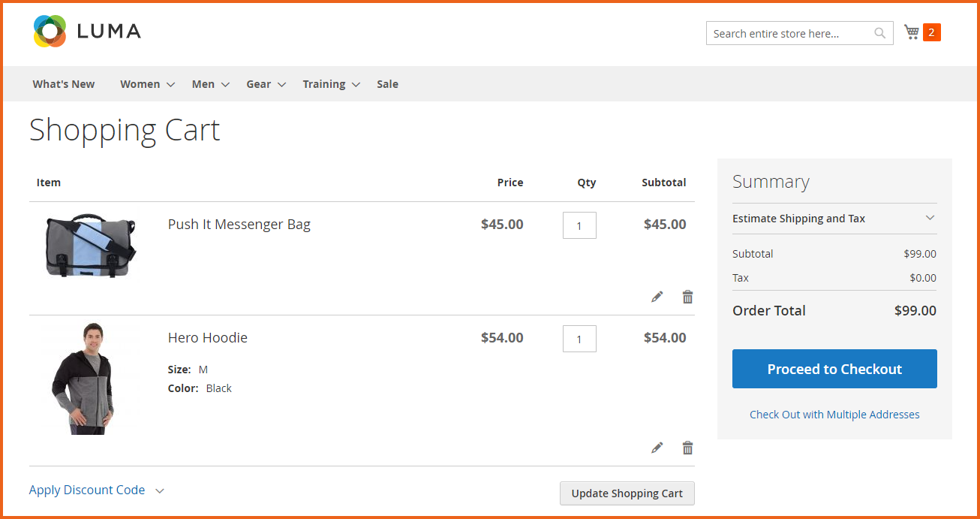Select the Sale menu item
The width and height of the screenshot is (980, 519).
(x=387, y=84)
